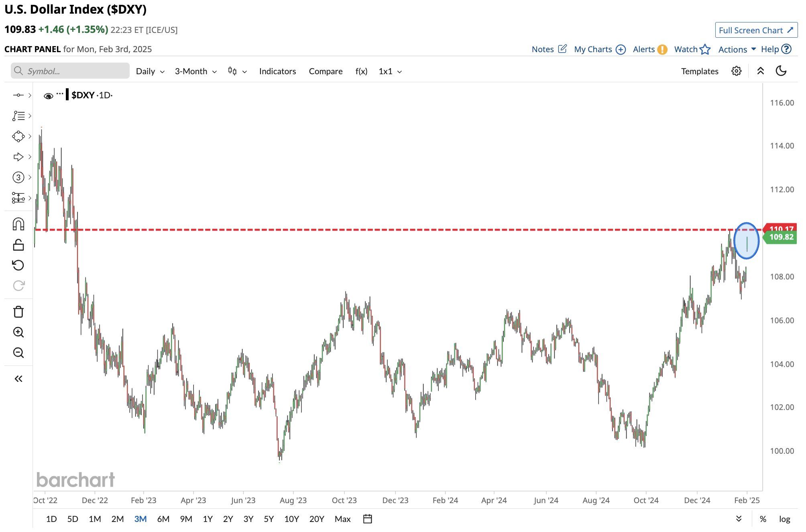Select the 1Y range tab

208,519
